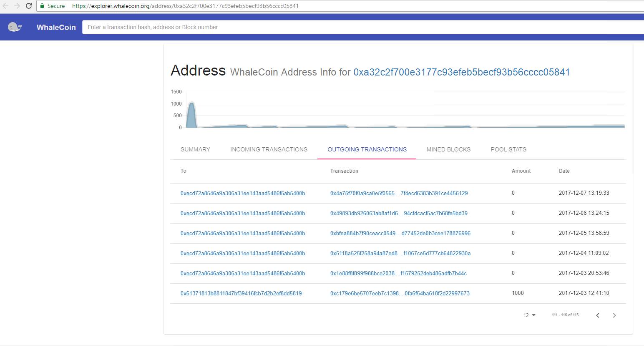Open recipient address in 2017-12-07 row

tap(243, 193)
